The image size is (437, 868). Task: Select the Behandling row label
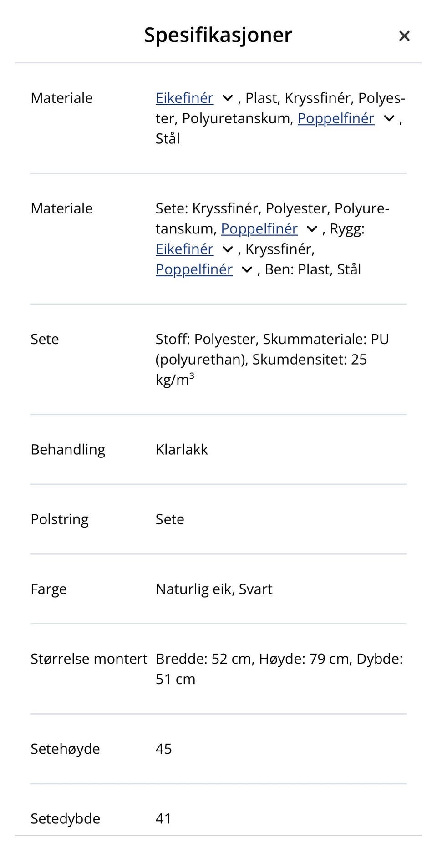pyautogui.click(x=68, y=450)
